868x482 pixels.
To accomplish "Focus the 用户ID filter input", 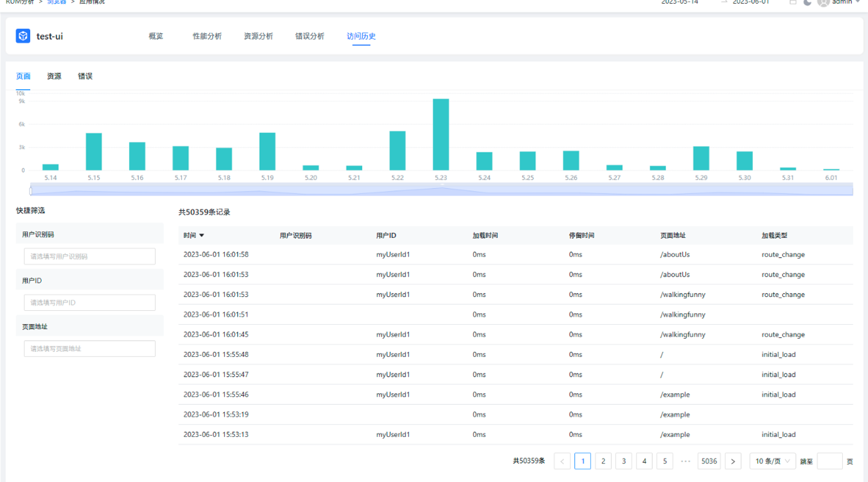I will tap(90, 302).
